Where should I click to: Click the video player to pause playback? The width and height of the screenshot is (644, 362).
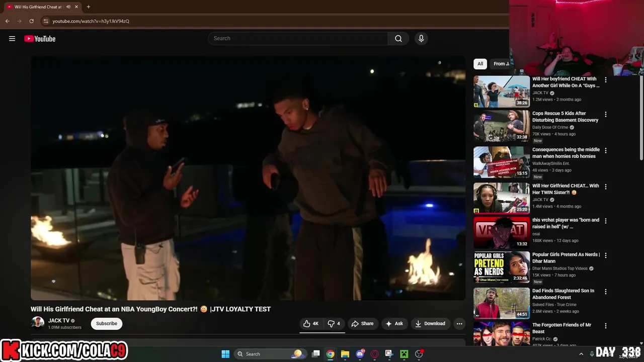click(248, 178)
